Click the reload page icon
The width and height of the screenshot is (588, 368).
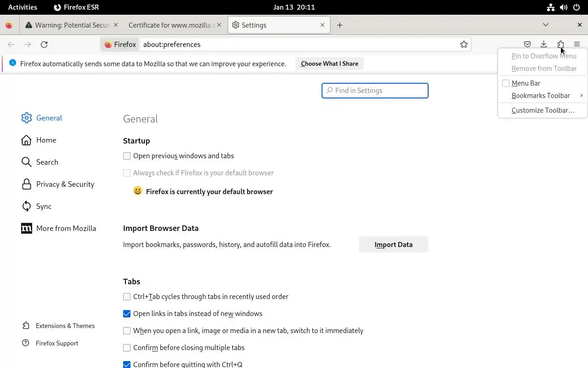[x=44, y=45]
